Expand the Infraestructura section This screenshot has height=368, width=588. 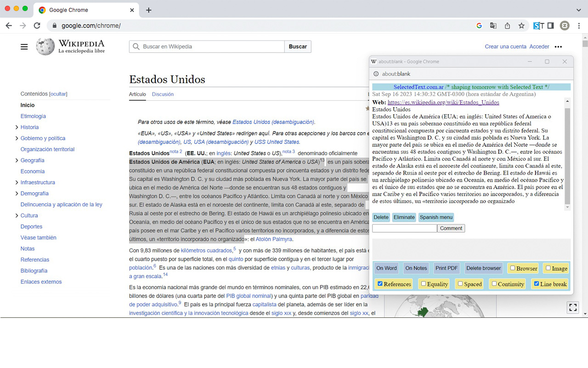click(x=17, y=183)
